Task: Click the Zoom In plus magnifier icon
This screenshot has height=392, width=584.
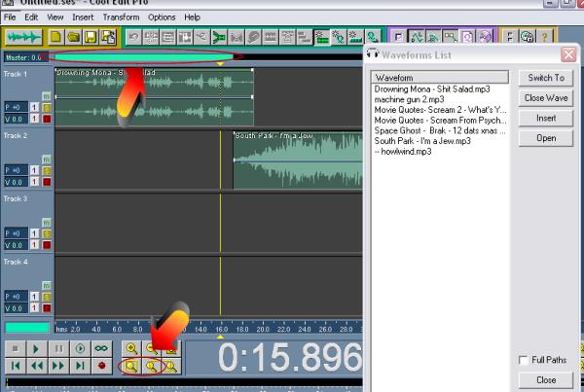Action: click(131, 349)
